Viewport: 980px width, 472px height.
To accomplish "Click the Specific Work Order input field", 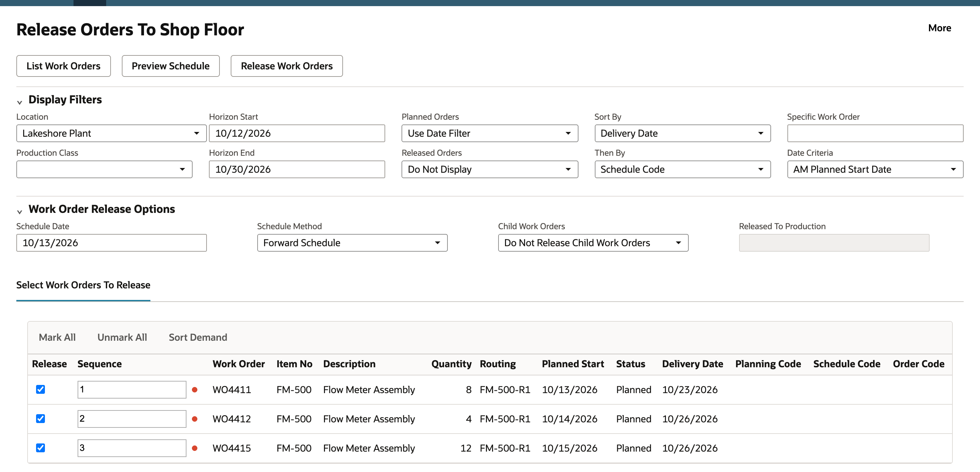I will (x=875, y=133).
